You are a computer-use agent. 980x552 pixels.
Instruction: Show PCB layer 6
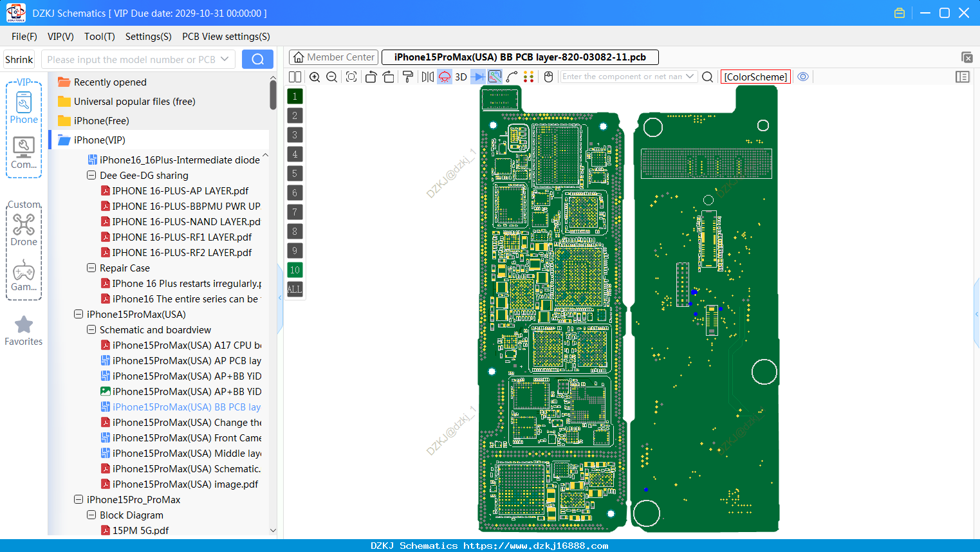295,193
